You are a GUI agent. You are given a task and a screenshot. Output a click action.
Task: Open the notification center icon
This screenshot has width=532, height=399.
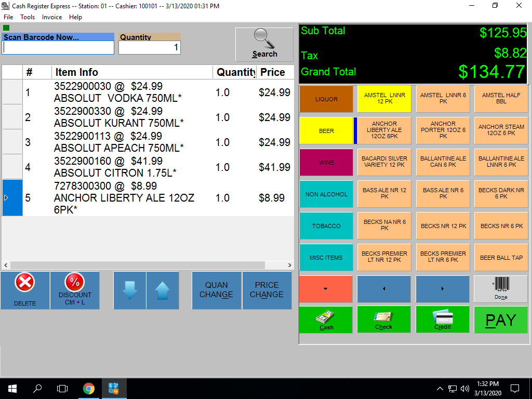click(x=515, y=389)
